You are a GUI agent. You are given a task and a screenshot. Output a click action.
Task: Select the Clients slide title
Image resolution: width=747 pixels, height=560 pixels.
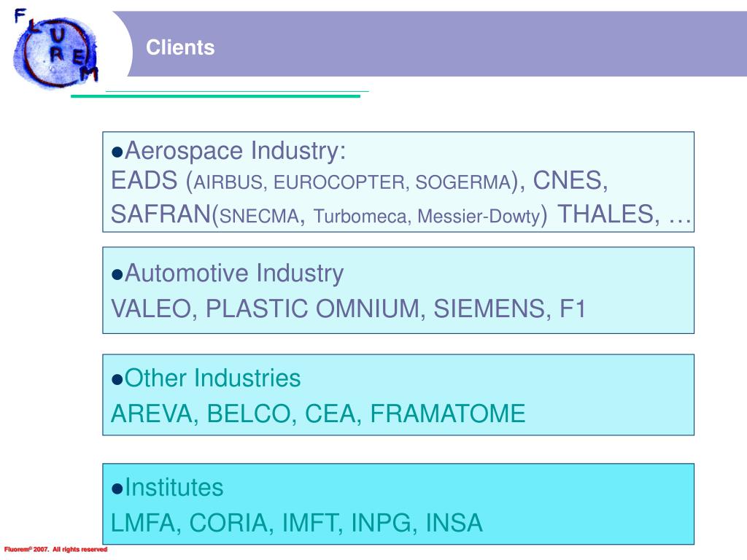click(x=180, y=47)
